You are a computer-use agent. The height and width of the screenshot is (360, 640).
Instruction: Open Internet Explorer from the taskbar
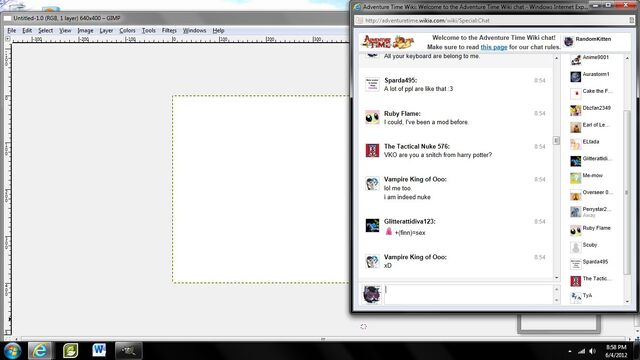pyautogui.click(x=40, y=350)
